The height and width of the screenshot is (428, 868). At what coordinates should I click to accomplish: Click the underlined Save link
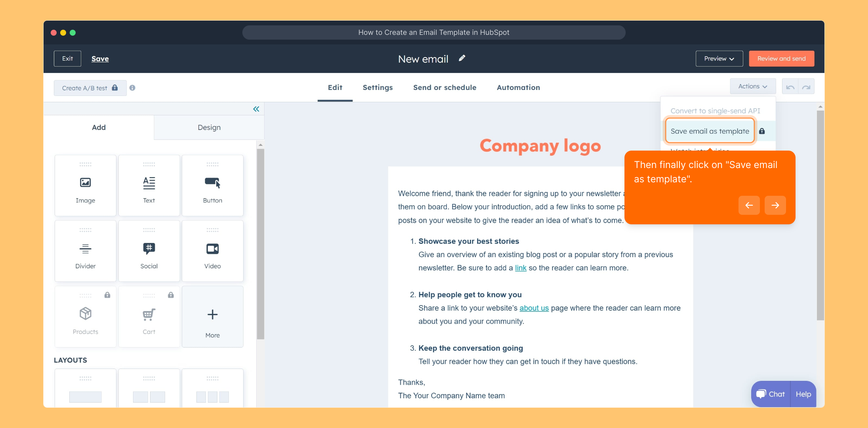(100, 59)
